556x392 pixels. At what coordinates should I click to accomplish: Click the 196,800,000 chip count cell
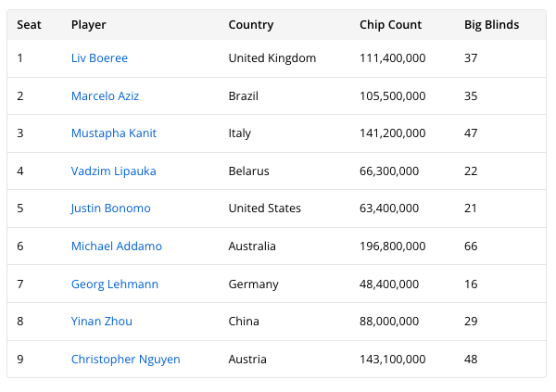[x=392, y=247]
